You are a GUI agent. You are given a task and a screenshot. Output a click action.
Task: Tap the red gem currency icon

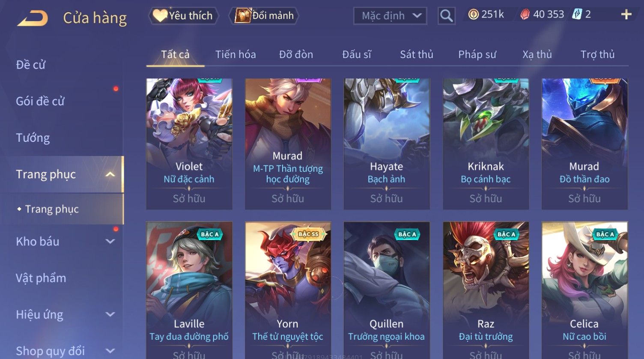point(525,15)
